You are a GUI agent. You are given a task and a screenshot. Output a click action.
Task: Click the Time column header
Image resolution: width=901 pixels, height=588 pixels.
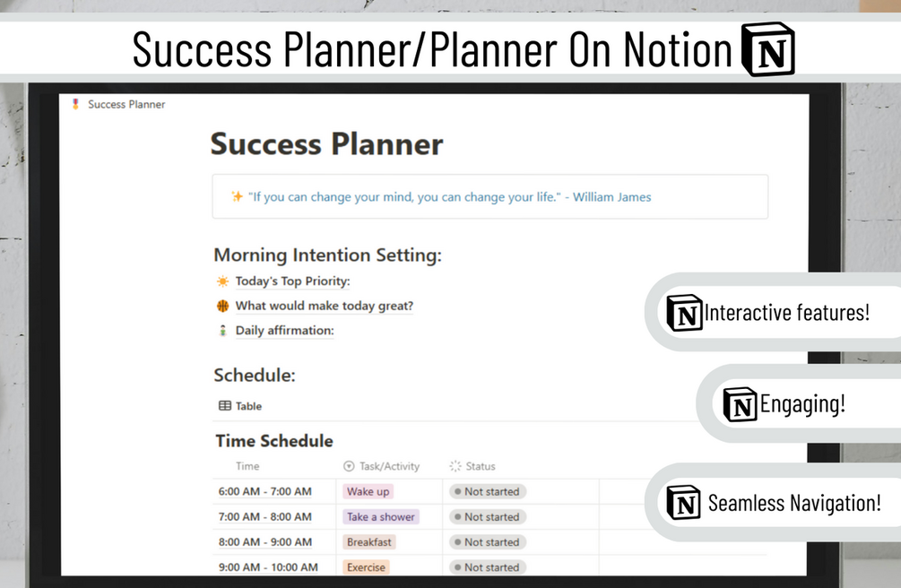pyautogui.click(x=247, y=466)
